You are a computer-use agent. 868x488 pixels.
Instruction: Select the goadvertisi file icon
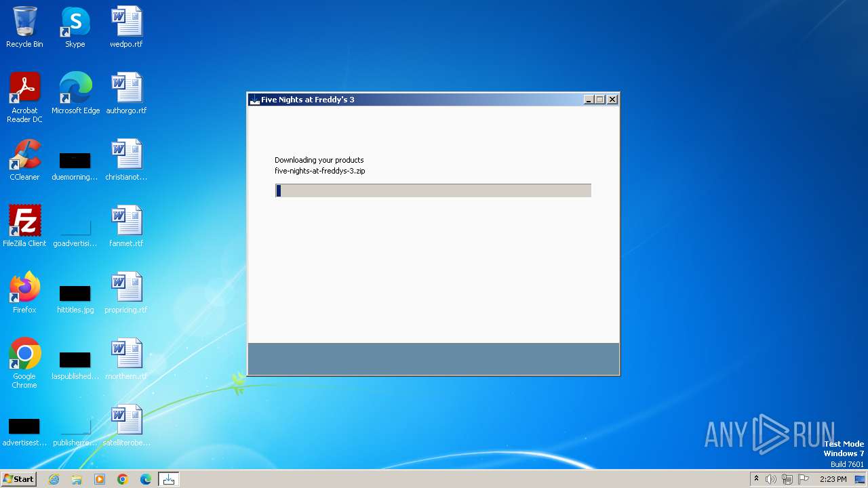pyautogui.click(x=75, y=231)
